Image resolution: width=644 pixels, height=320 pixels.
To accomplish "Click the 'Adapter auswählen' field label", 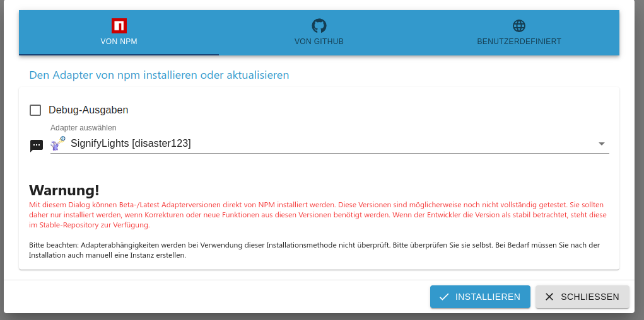I will pos(83,128).
